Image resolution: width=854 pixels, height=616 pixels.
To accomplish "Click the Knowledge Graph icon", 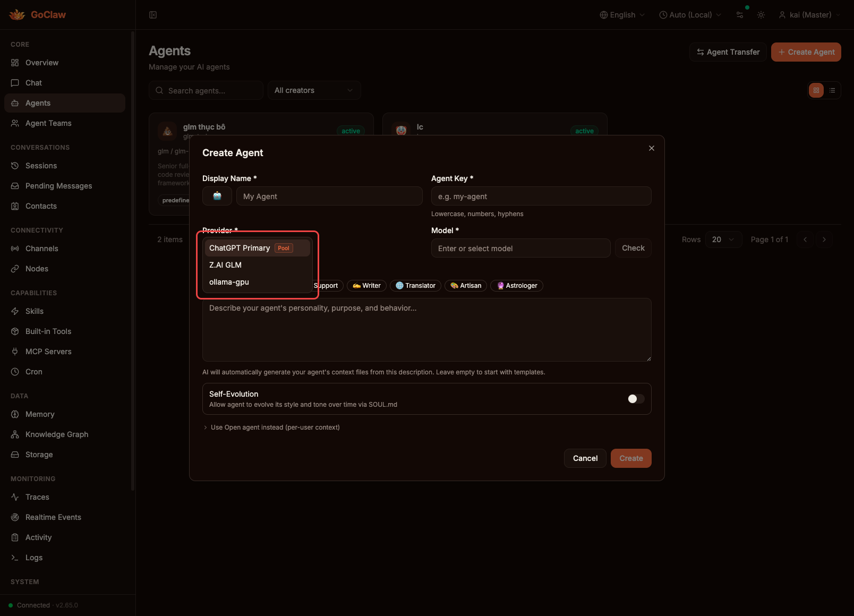I will click(15, 434).
